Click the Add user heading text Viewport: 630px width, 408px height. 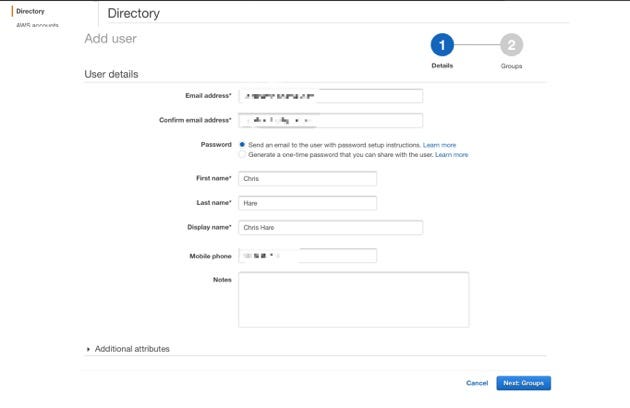pos(110,39)
